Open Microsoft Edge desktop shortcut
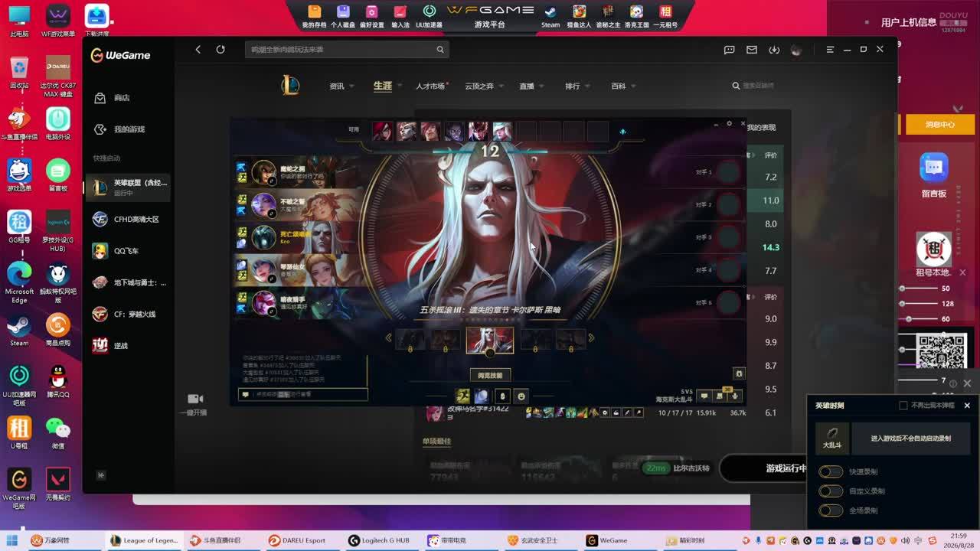Image resolution: width=980 pixels, height=551 pixels. pos(19,282)
